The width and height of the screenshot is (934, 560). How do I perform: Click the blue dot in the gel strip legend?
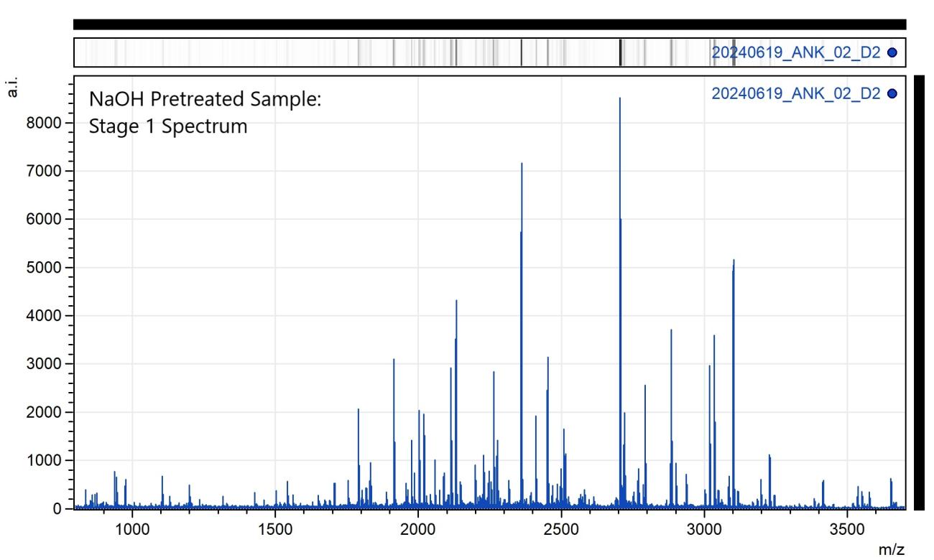pyautogui.click(x=892, y=52)
